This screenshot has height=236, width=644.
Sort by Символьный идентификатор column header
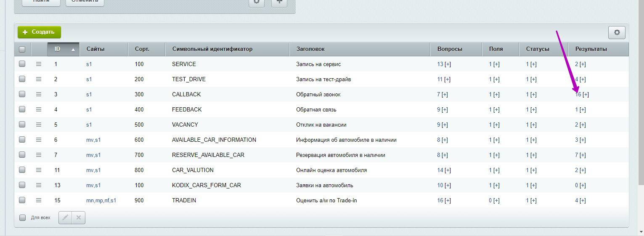(228, 49)
